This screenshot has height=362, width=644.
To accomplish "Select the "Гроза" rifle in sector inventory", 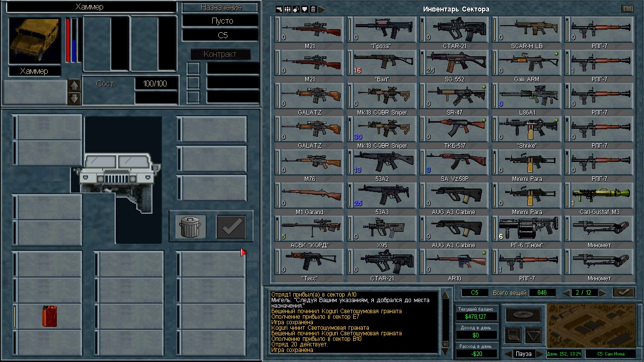I will 384,30.
